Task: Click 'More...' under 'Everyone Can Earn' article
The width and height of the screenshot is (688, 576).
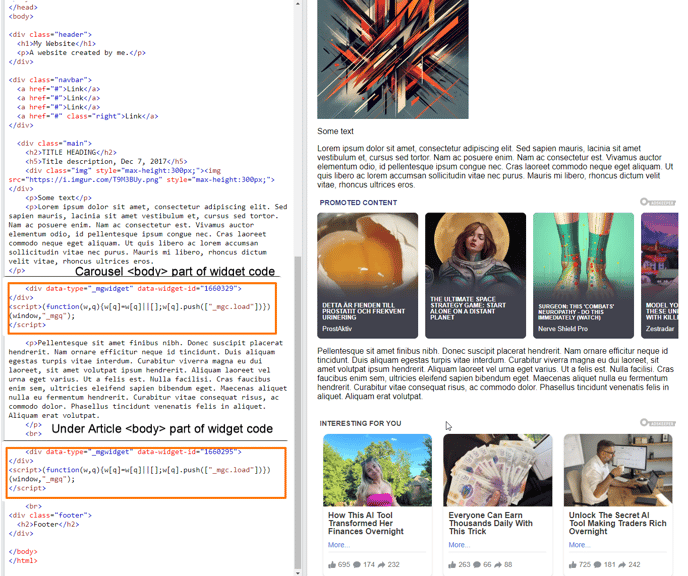Action: point(459,545)
